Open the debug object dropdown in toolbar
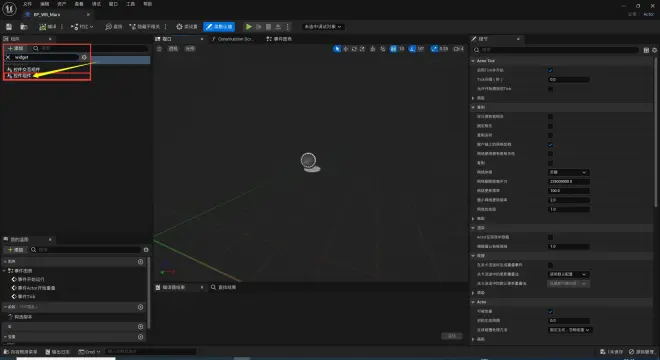This screenshot has height=360, width=660. tap(323, 27)
